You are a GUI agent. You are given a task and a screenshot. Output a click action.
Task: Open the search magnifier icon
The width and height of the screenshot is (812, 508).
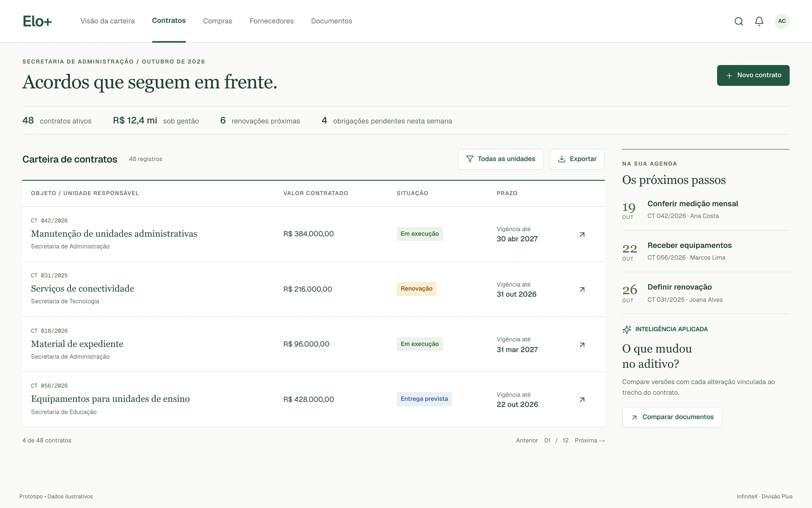pos(739,21)
